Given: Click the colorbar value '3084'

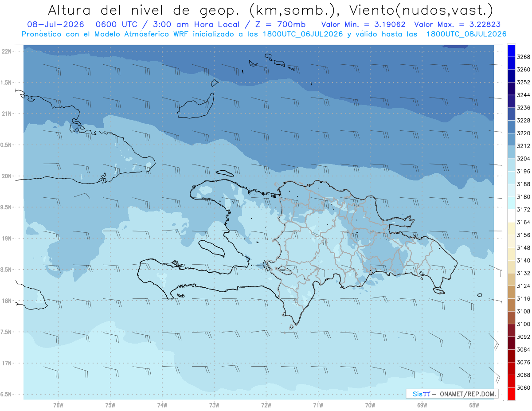Looking at the screenshot, I should tap(524, 349).
